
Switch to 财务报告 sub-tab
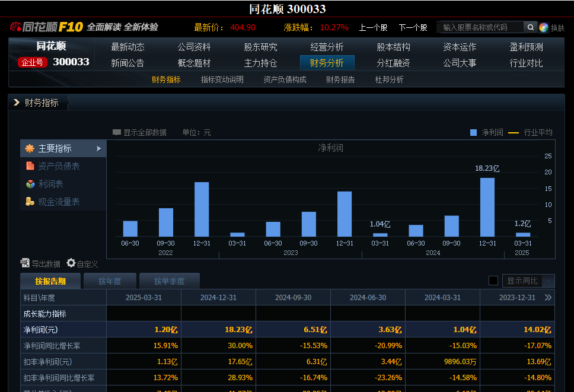pyautogui.click(x=340, y=79)
